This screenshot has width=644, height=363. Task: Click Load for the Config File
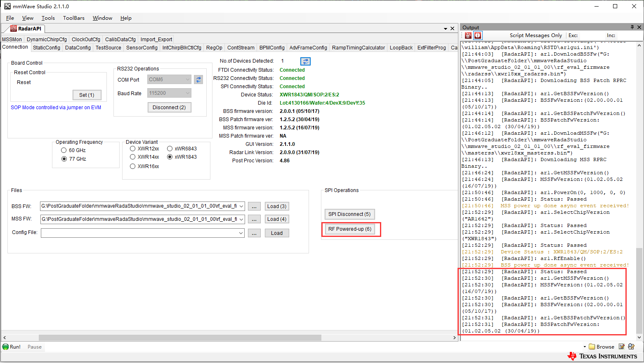pyautogui.click(x=277, y=233)
